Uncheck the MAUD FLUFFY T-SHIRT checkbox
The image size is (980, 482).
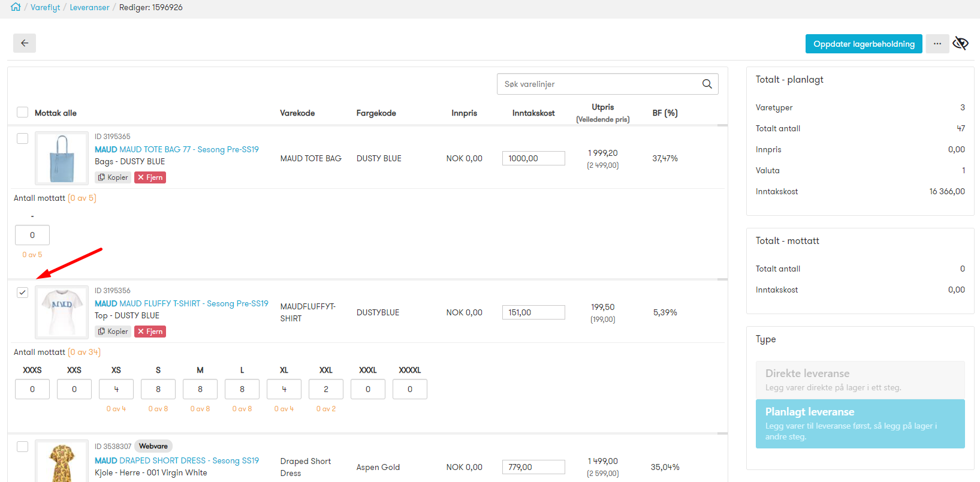coord(23,293)
